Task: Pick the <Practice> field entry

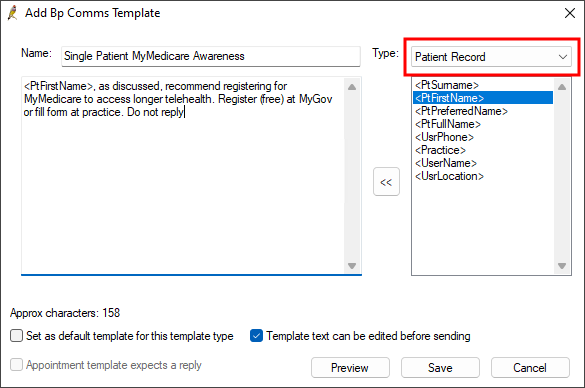Action: coord(440,150)
